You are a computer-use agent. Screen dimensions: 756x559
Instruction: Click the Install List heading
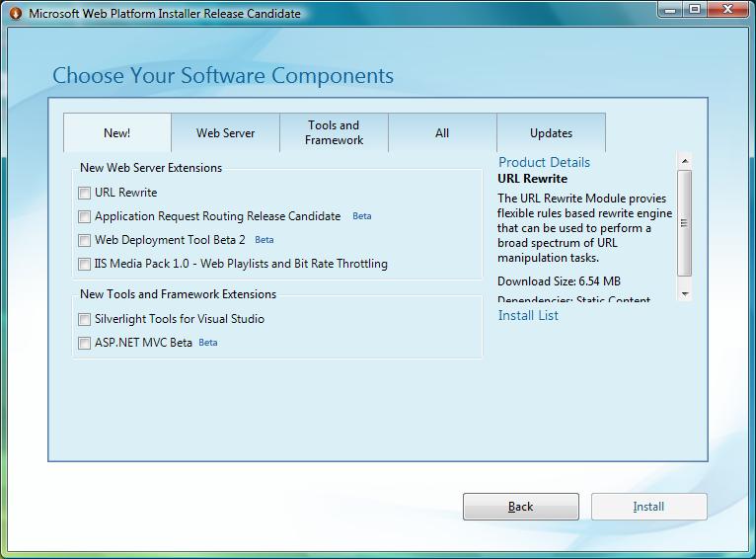click(528, 315)
